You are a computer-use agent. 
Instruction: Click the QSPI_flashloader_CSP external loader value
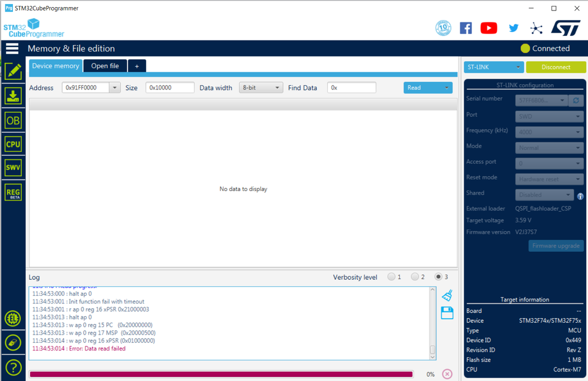[x=543, y=208]
